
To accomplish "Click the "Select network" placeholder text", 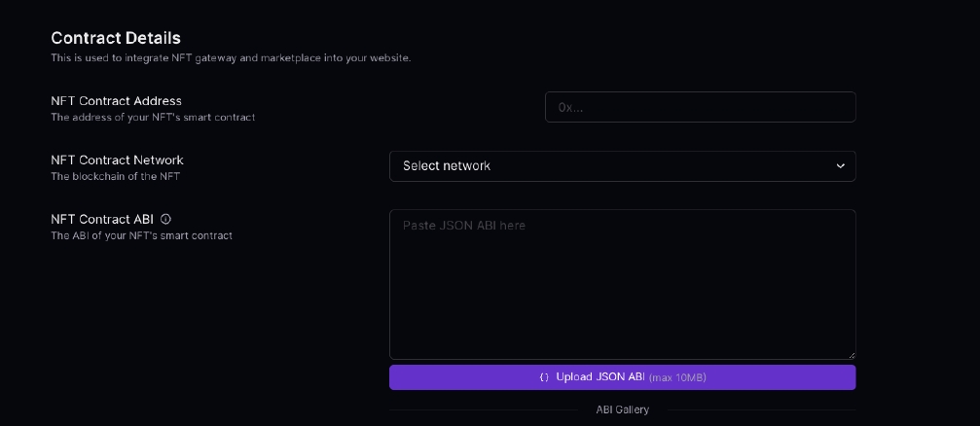I will (447, 166).
